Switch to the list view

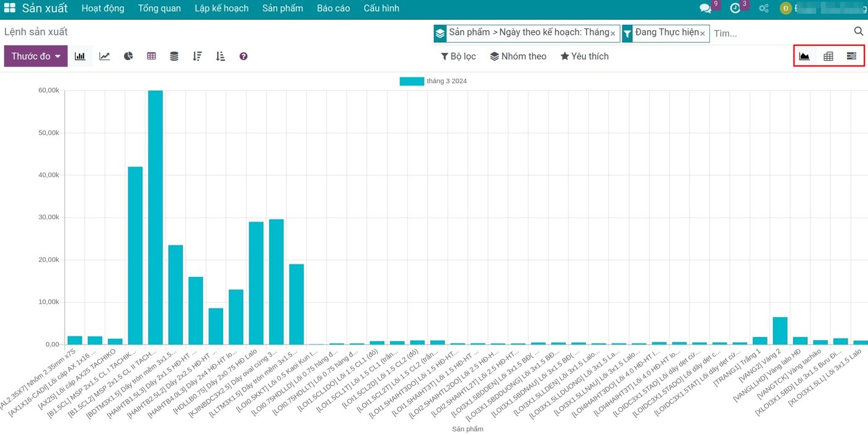pyautogui.click(x=852, y=56)
